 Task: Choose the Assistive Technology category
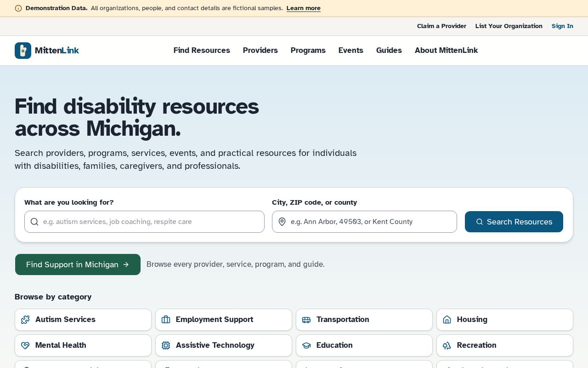click(x=224, y=345)
